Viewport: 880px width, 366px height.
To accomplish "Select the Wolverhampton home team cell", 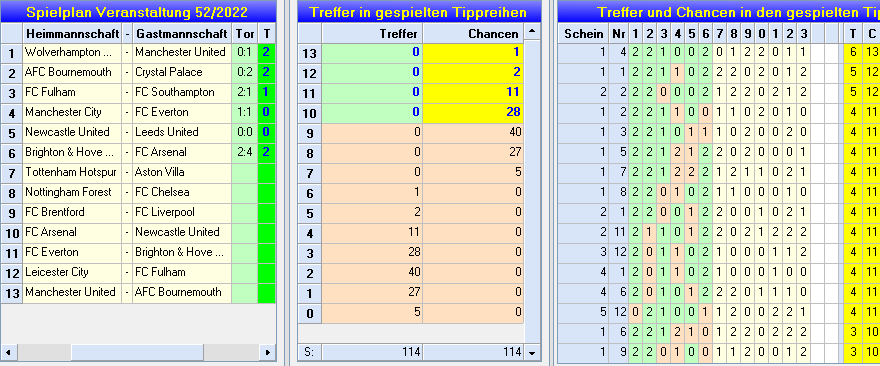I will point(72,53).
